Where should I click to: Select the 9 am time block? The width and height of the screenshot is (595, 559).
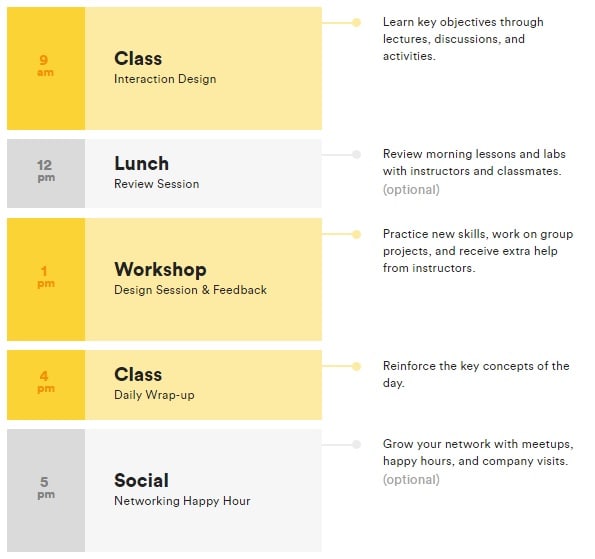(x=46, y=68)
